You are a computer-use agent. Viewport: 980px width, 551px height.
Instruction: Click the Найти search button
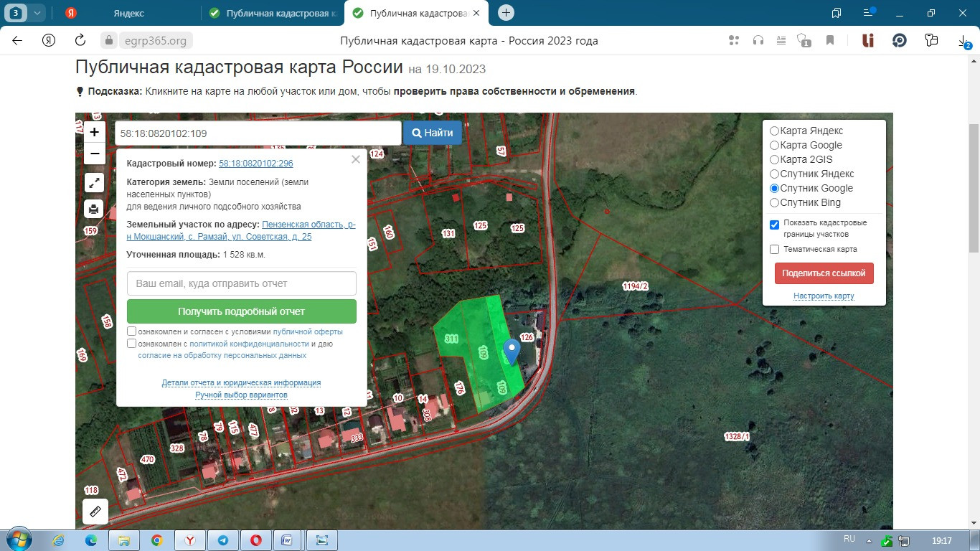432,133
